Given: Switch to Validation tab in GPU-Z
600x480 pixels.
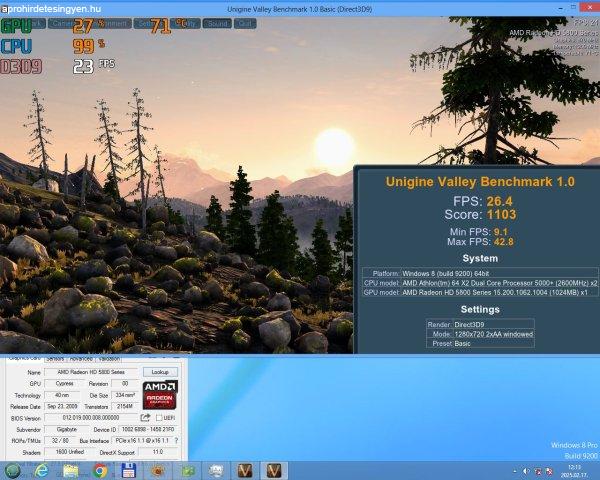Looking at the screenshot, I should pyautogui.click(x=109, y=359).
